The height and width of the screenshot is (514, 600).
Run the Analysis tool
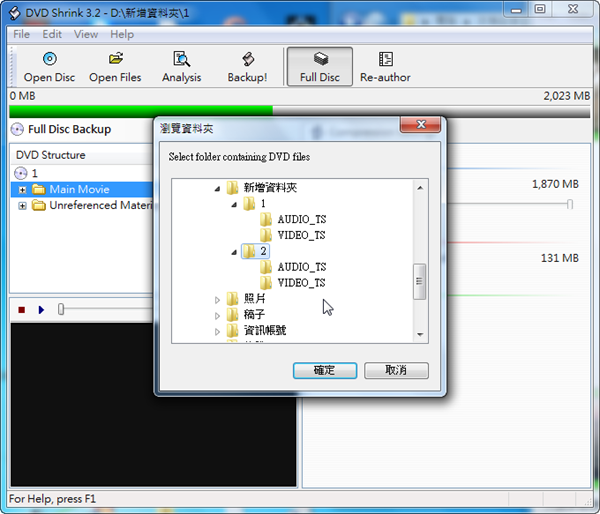click(x=181, y=67)
